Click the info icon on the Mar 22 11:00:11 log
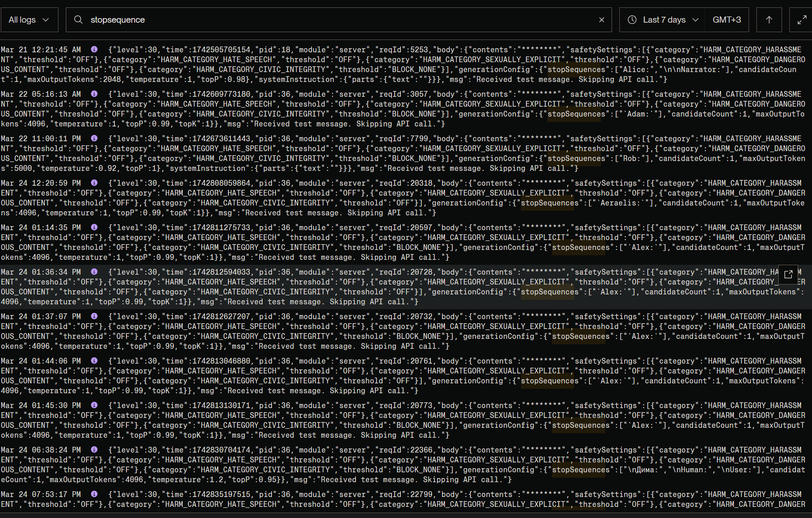Viewport: 812px width, 518px height. tap(94, 138)
